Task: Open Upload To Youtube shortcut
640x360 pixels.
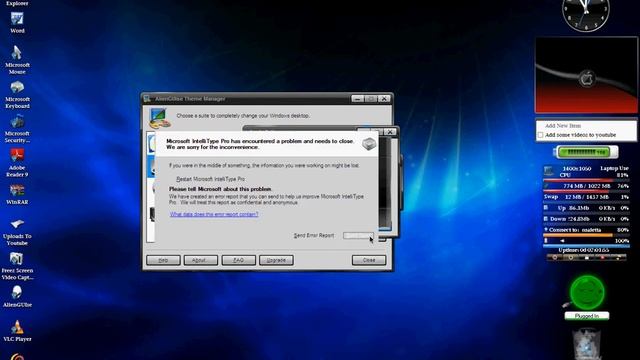Action: (17, 232)
